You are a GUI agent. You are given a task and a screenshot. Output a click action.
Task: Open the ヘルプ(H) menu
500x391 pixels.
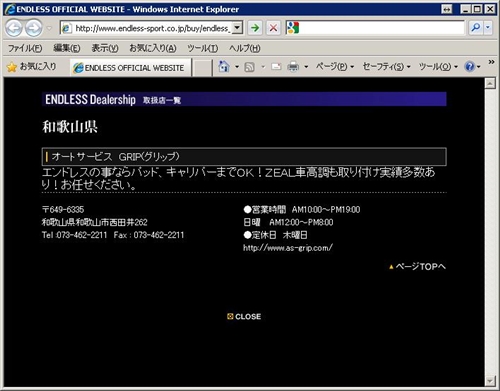(245, 48)
